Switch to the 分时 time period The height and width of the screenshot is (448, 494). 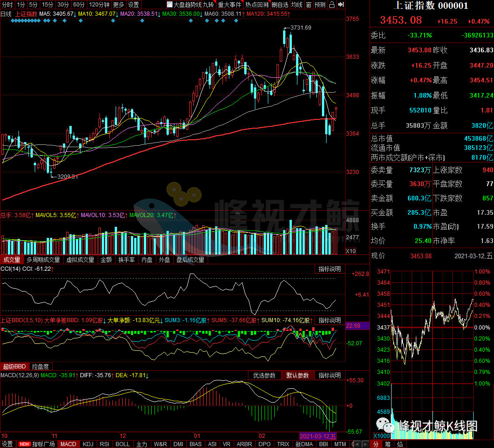point(7,5)
